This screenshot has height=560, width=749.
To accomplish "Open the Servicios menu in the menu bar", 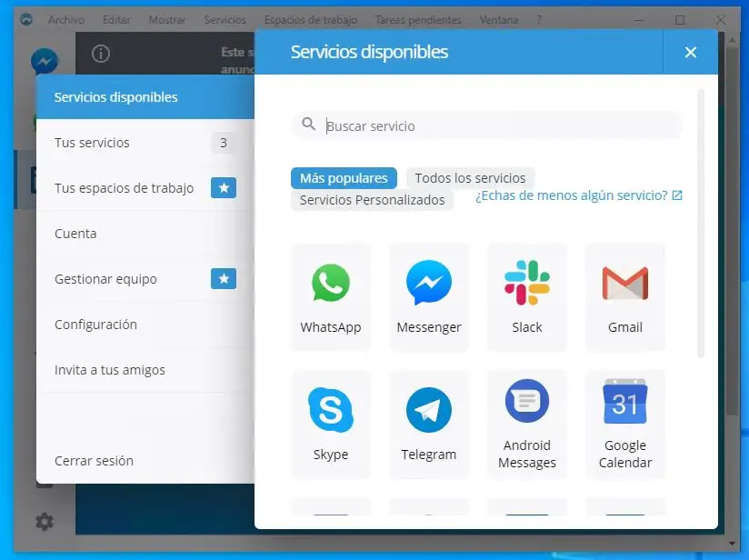I will (225, 20).
